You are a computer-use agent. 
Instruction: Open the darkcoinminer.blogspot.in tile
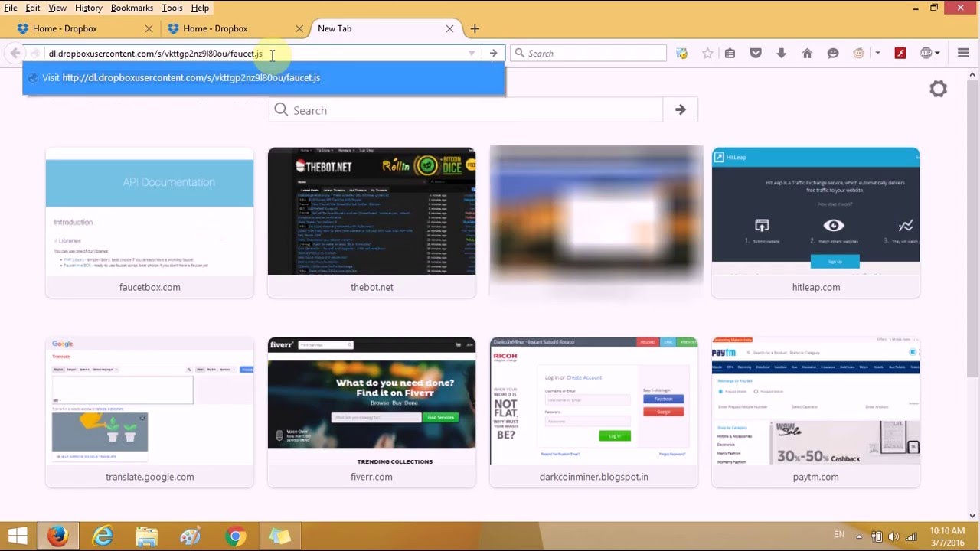click(x=593, y=412)
